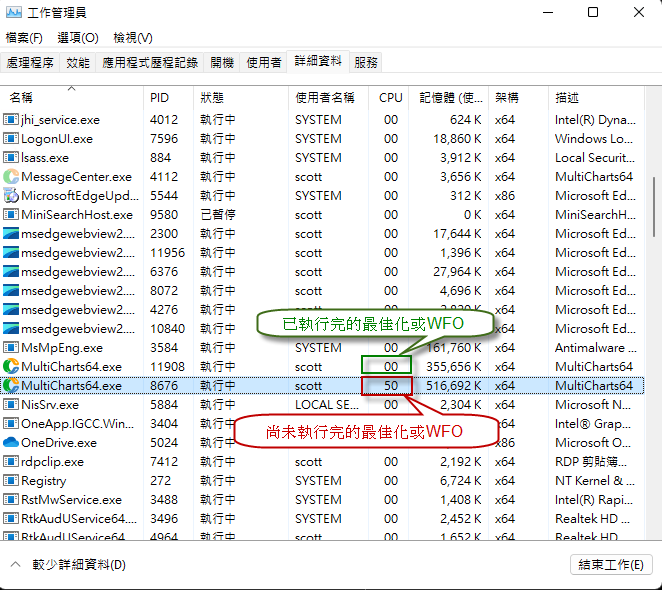Click the Registry process icon
Image resolution: width=662 pixels, height=590 pixels.
(11, 481)
